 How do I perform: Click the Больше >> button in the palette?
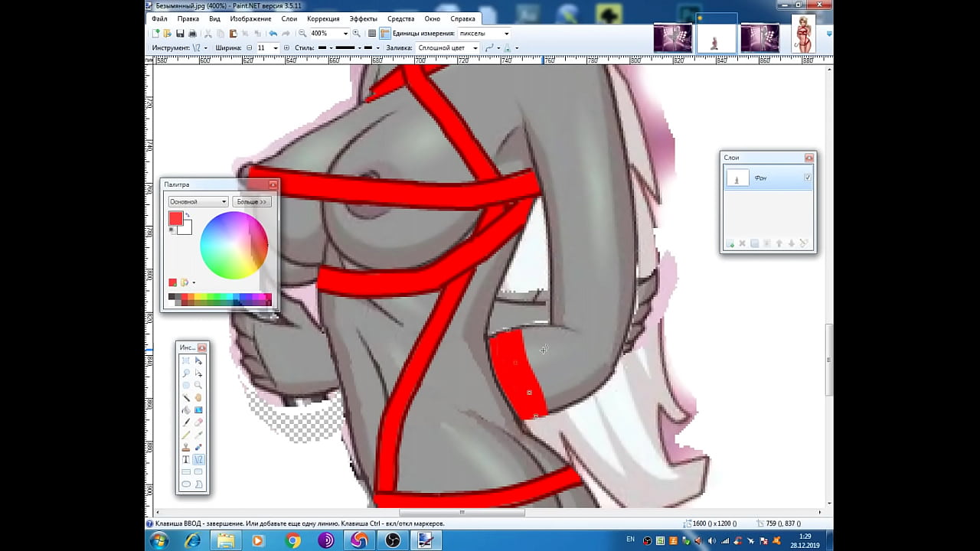252,202
